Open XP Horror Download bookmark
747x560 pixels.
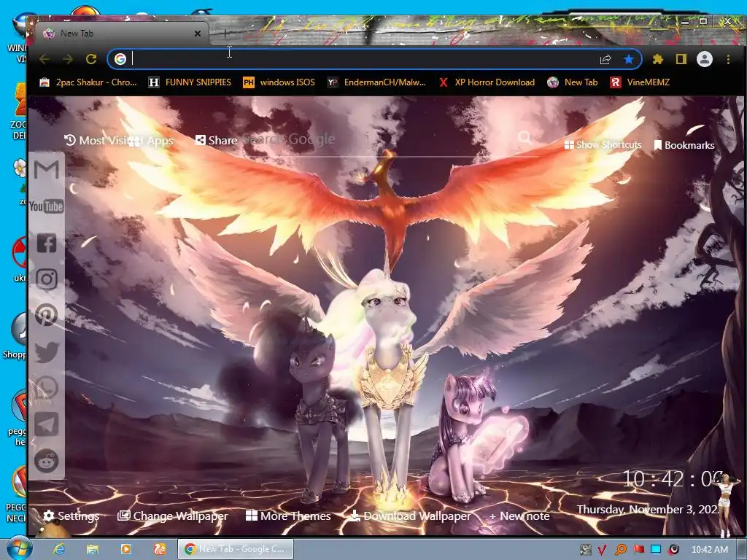pyautogui.click(x=487, y=82)
